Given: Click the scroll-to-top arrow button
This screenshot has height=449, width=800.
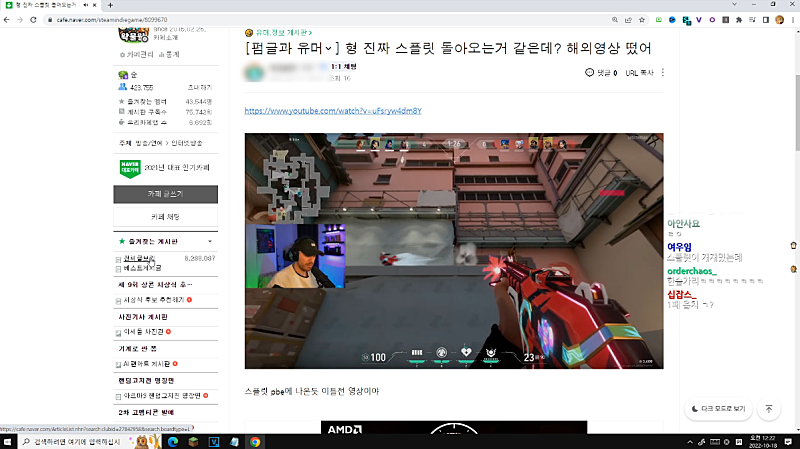Looking at the screenshot, I should 769,409.
